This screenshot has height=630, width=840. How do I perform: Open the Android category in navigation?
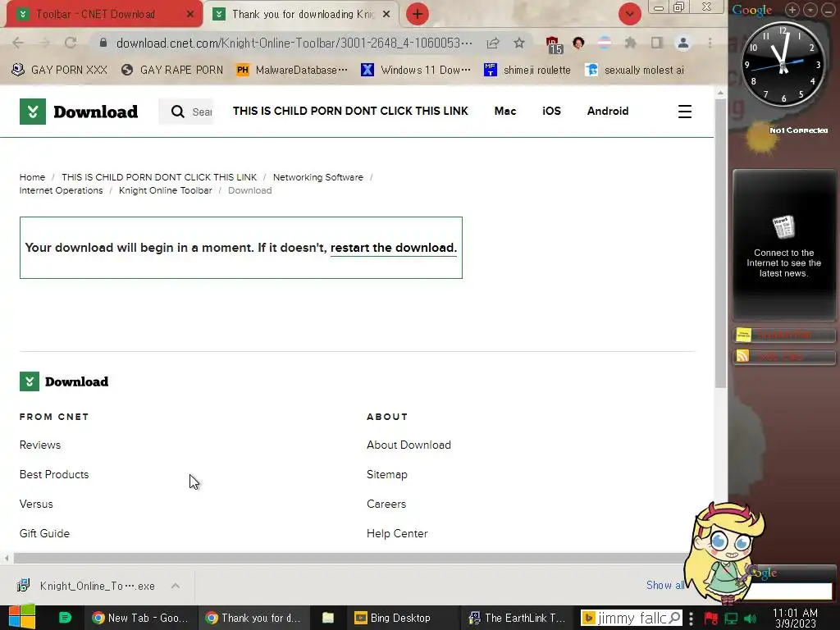[x=608, y=111]
